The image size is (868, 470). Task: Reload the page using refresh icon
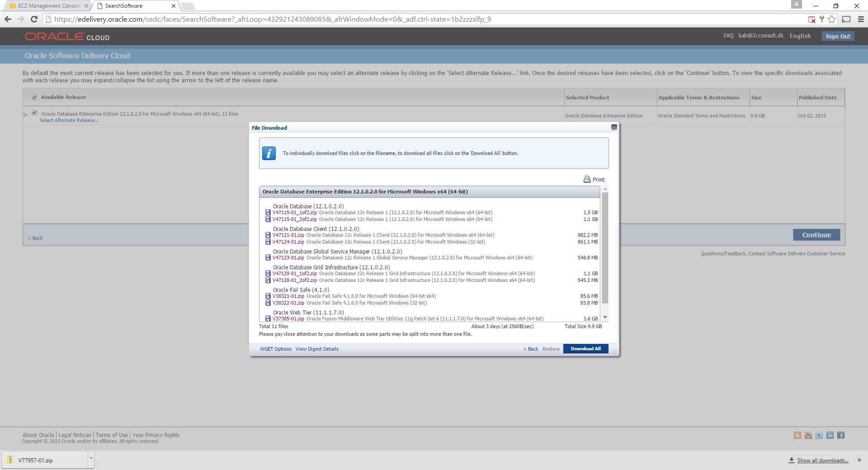tap(34, 19)
